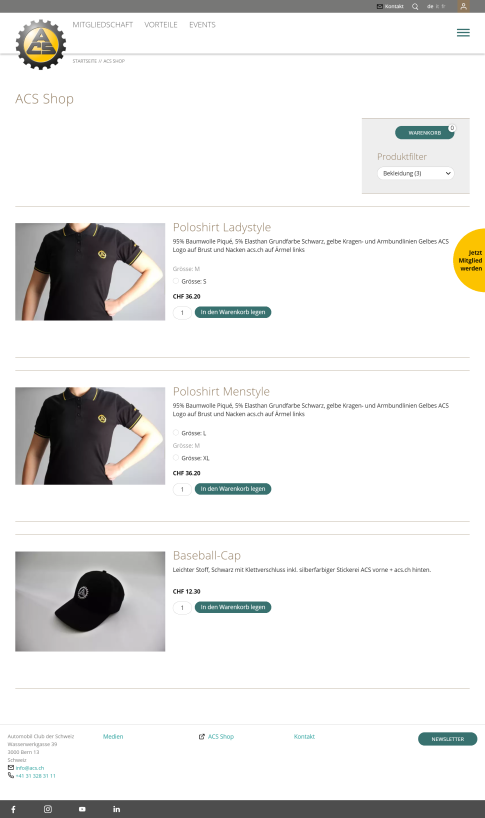
Task: Visit the Facebook page icon
Action: pos(14,809)
